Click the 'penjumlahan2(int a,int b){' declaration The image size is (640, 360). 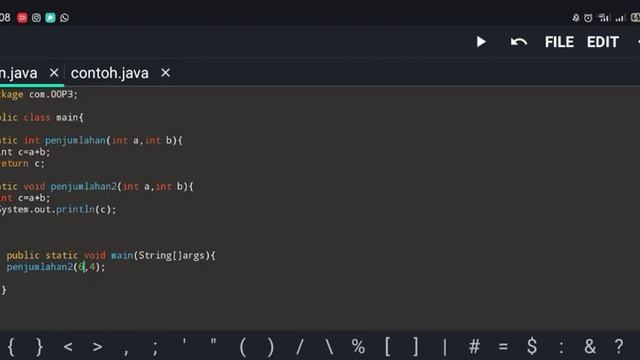[122, 187]
